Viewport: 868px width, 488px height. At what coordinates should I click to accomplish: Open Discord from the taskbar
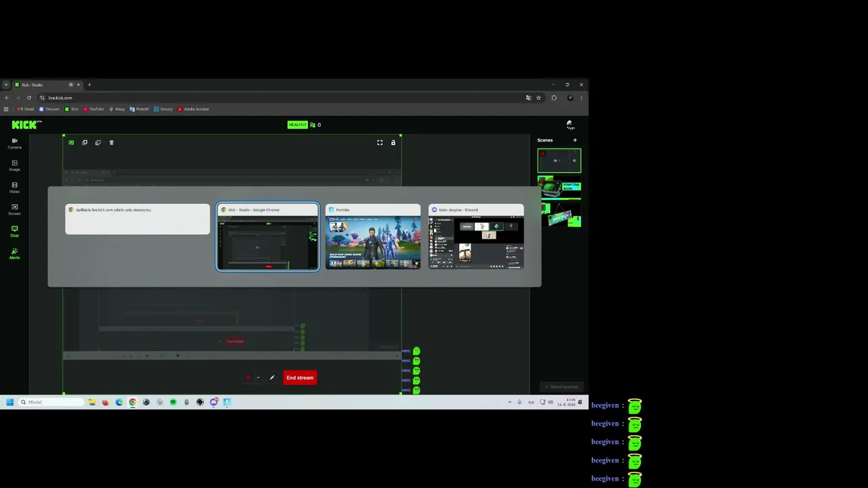(214, 402)
